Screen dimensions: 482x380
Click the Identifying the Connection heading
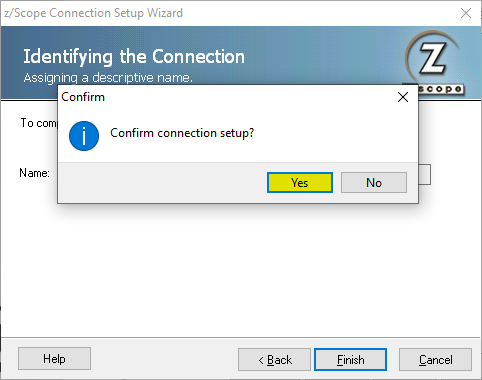pos(134,56)
